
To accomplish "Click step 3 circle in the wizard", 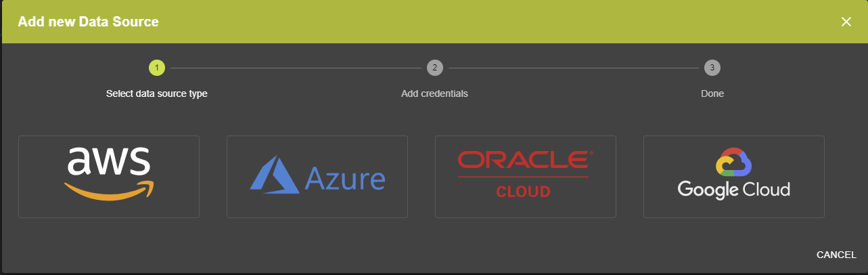I will [712, 68].
